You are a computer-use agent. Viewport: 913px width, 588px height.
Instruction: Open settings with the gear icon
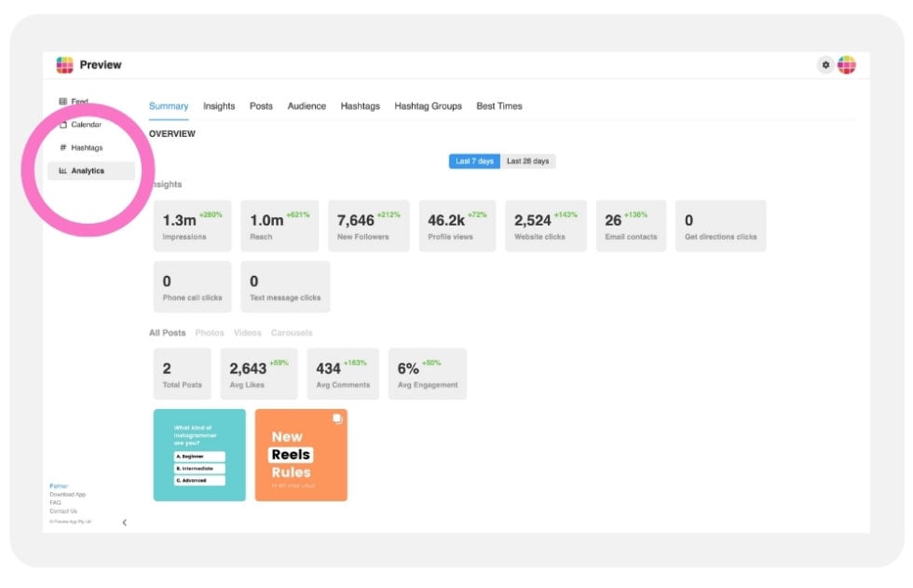pos(826,64)
